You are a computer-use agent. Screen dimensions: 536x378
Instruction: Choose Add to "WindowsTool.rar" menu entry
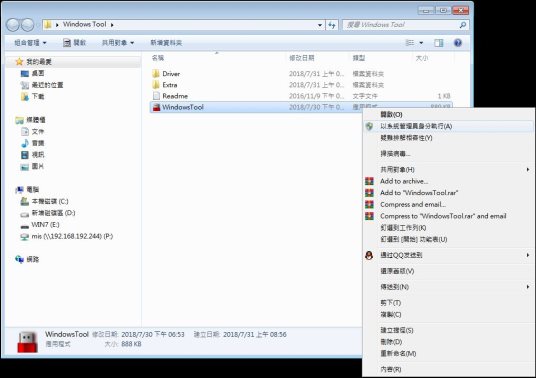click(448, 193)
